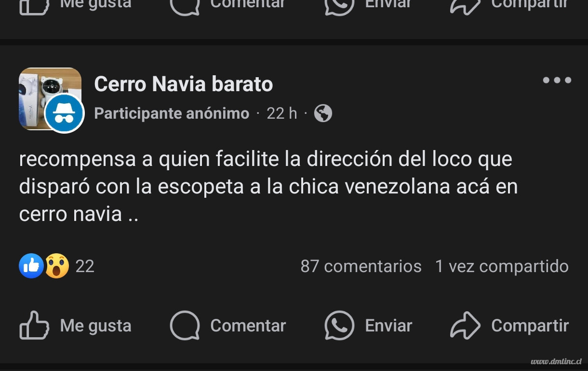Tap the speech bubble Comentar icon
The height and width of the screenshot is (371, 588).
185,326
